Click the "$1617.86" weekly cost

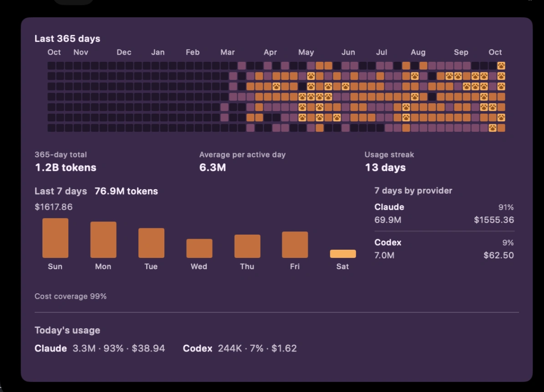[53, 207]
